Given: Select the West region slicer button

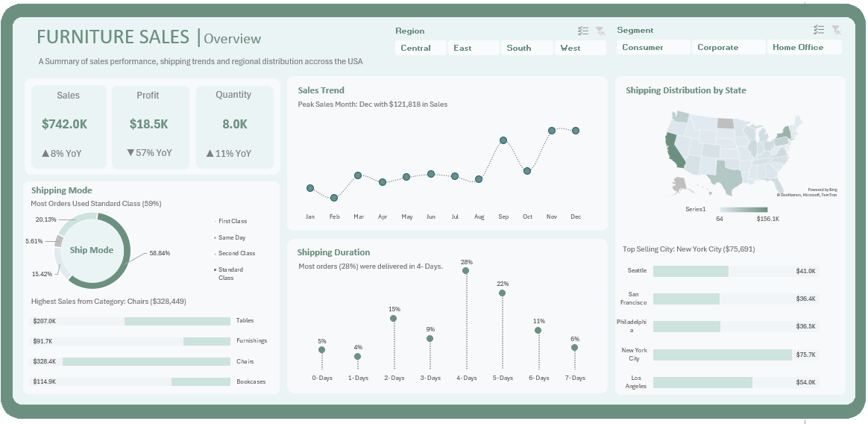Looking at the screenshot, I should [x=580, y=48].
